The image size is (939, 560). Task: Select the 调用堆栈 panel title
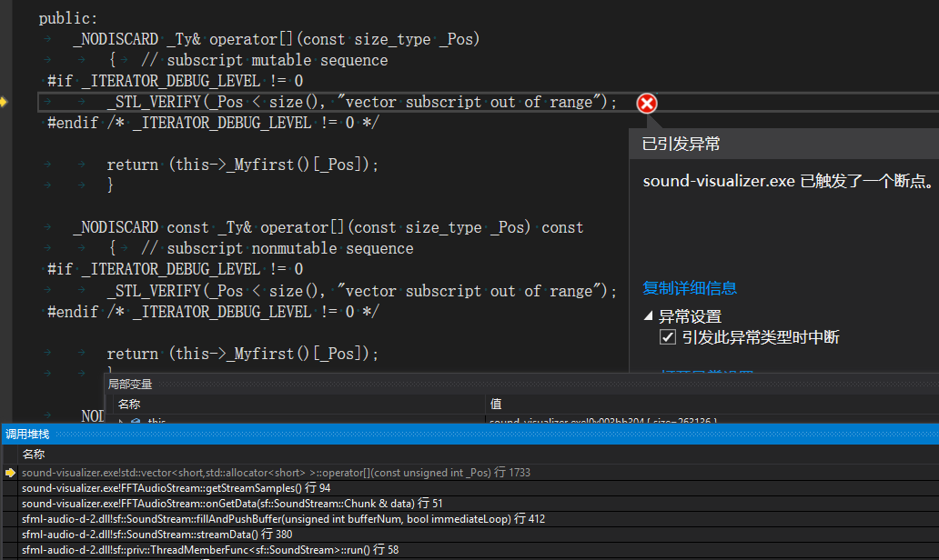click(27, 435)
